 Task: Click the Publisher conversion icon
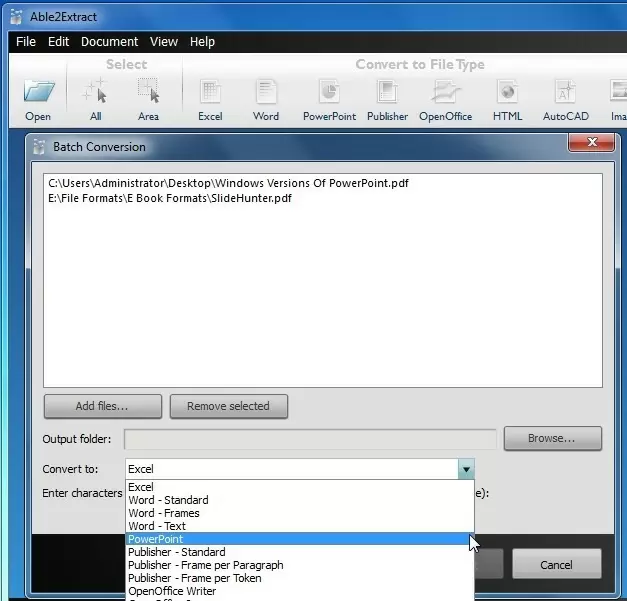[387, 93]
